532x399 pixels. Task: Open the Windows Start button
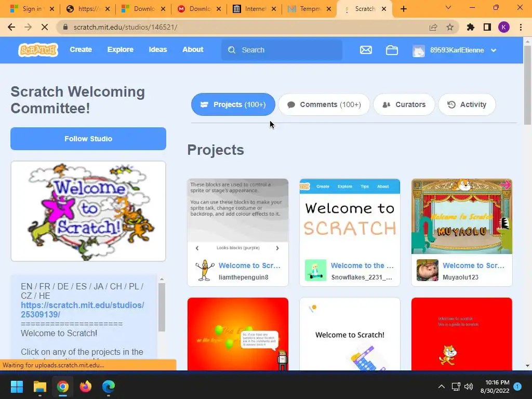17,387
